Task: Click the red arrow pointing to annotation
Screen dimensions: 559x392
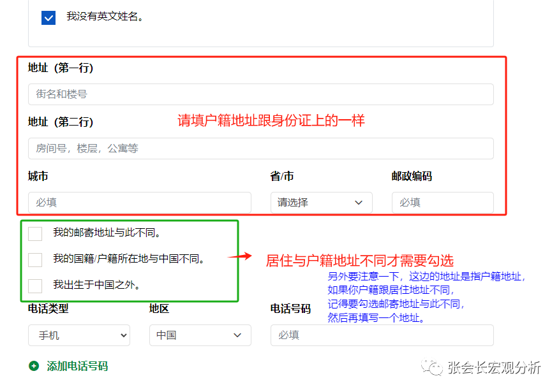Action: point(240,256)
